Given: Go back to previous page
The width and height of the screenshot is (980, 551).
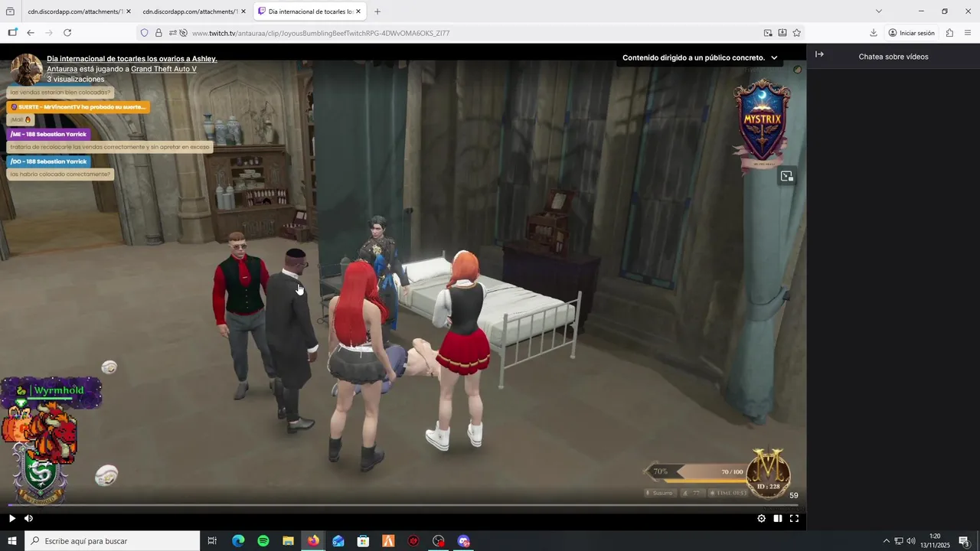Looking at the screenshot, I should [x=31, y=33].
